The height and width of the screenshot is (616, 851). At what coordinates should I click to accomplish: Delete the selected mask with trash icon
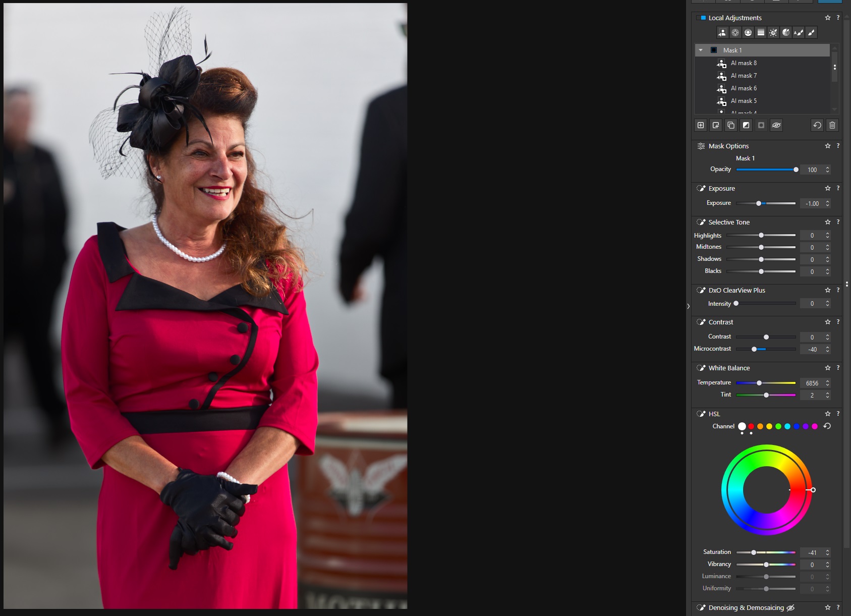click(x=832, y=125)
